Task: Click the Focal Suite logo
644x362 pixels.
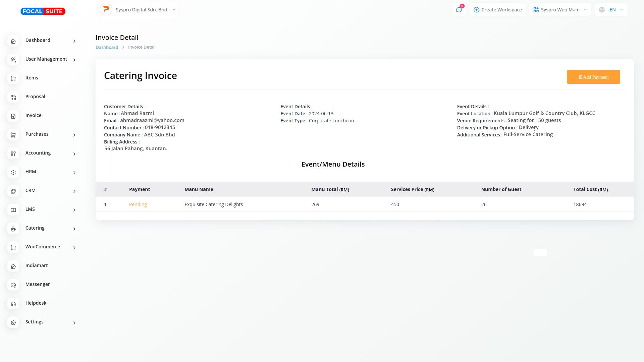Action: click(43, 11)
